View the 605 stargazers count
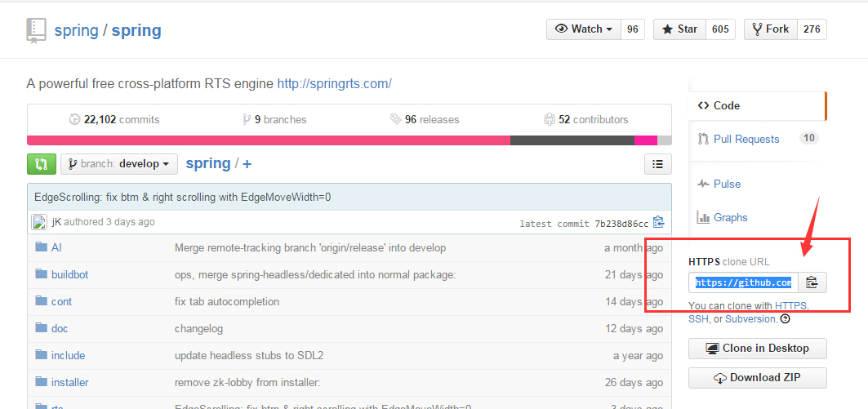The width and height of the screenshot is (868, 409). 720,29
